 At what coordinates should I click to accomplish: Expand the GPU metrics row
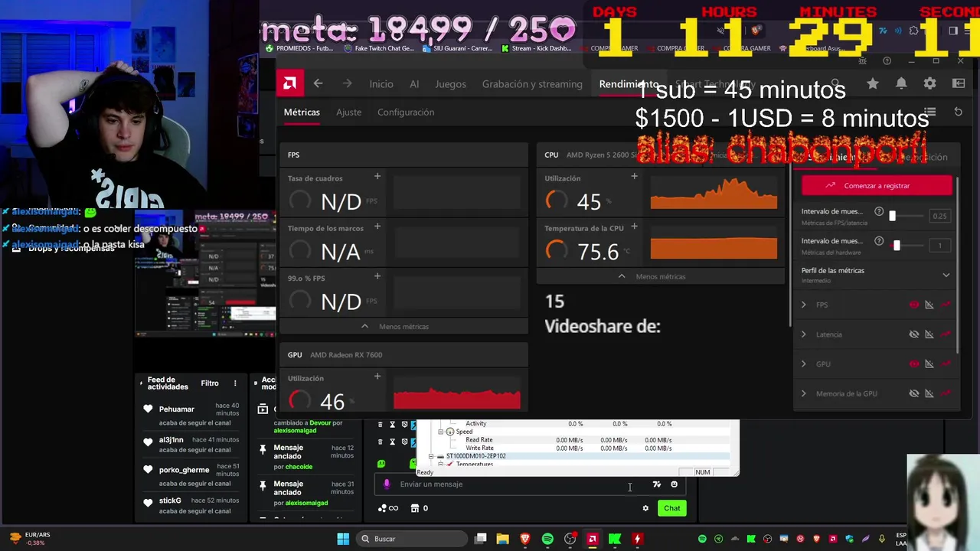click(803, 364)
